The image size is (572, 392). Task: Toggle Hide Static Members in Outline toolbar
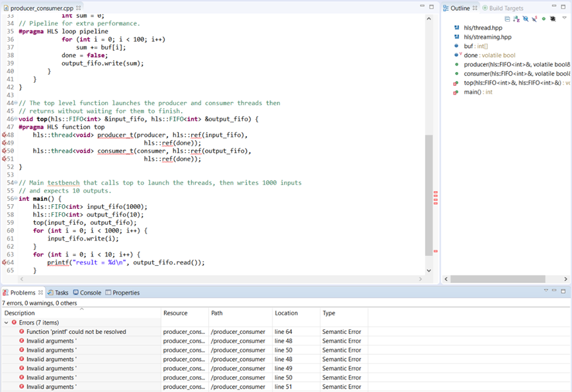coord(534,19)
